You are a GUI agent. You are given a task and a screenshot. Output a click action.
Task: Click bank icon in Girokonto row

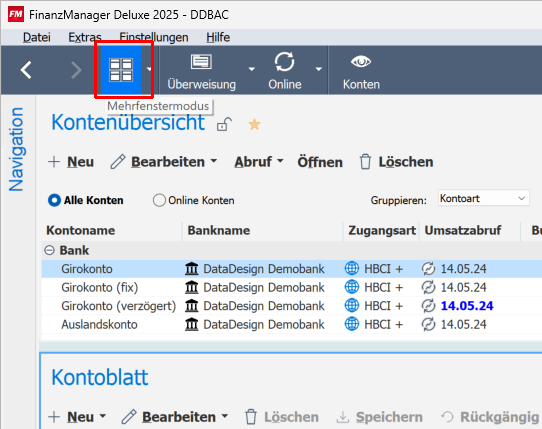click(191, 269)
